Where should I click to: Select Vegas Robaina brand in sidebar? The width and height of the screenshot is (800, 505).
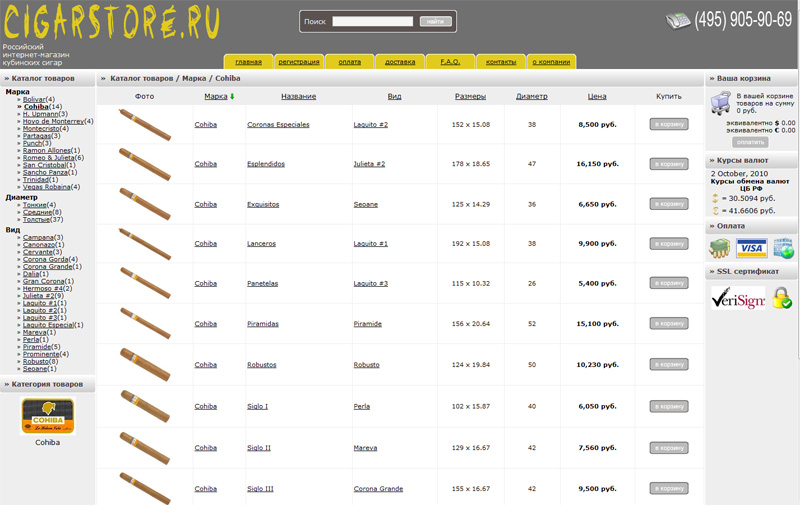point(47,187)
